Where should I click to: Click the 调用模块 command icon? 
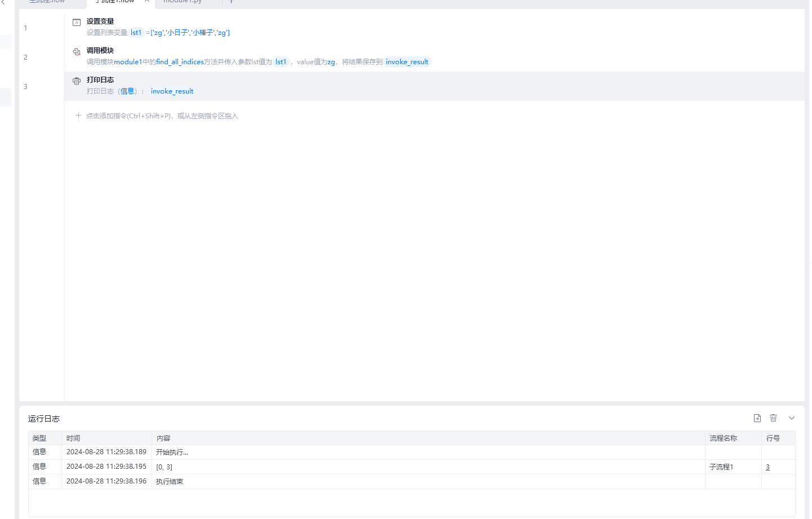click(x=77, y=52)
